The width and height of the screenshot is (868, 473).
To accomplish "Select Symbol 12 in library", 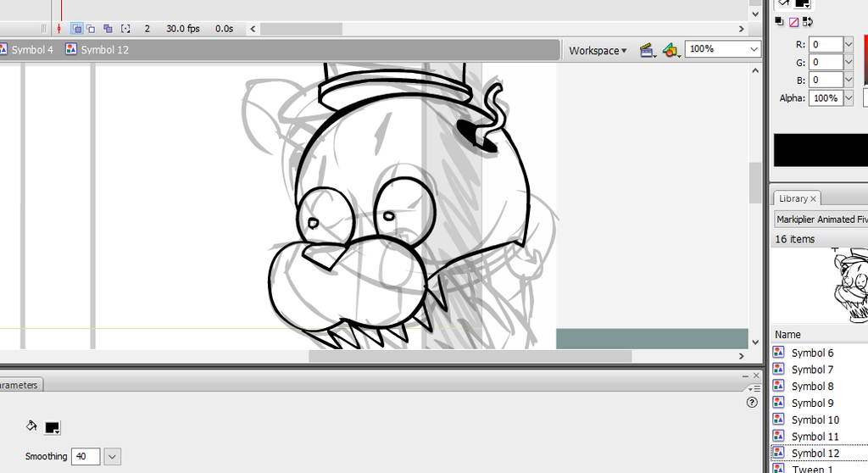I will point(815,453).
